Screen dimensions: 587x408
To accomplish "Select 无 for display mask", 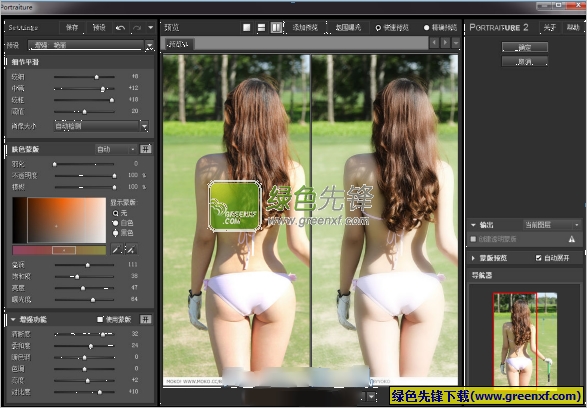I will [115, 213].
